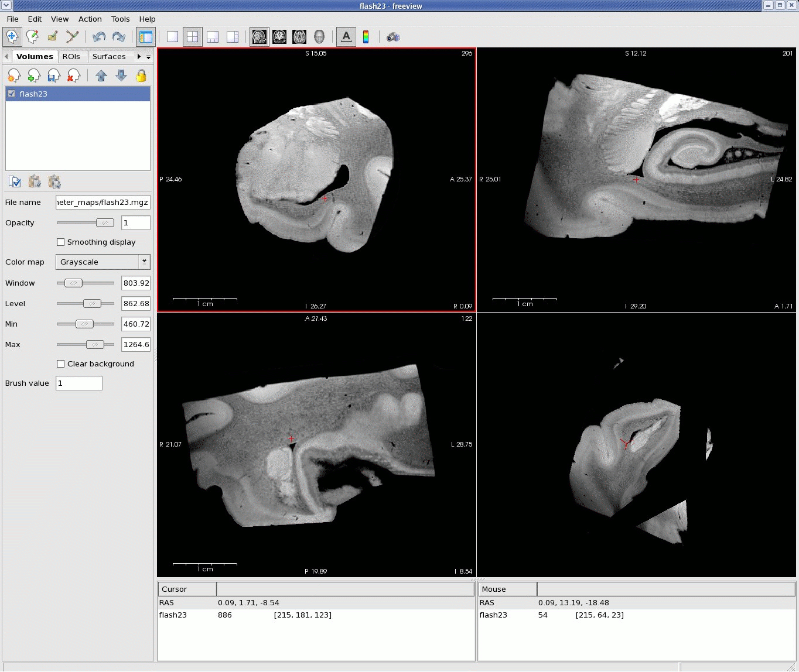Select the Navigate tool in toolbar

pyautogui.click(x=12, y=37)
